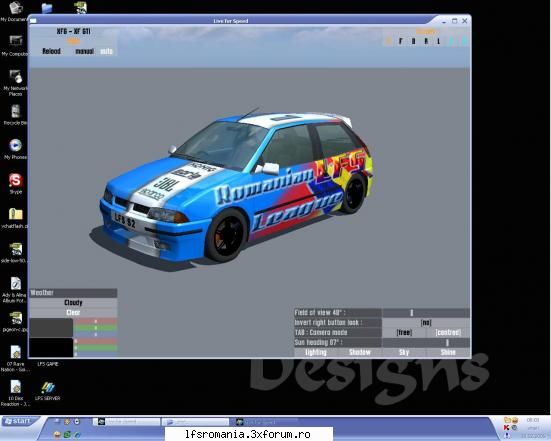The image size is (551, 441).
Task: Minimize the Live for Speed window
Action: click(444, 21)
